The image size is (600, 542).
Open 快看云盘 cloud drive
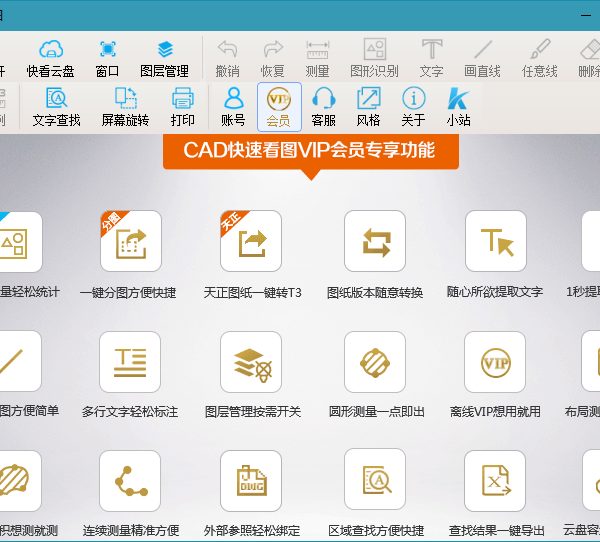(x=50, y=57)
